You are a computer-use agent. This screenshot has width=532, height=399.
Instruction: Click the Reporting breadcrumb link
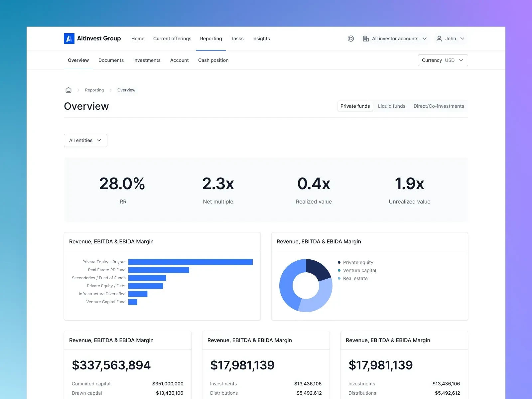pos(94,90)
